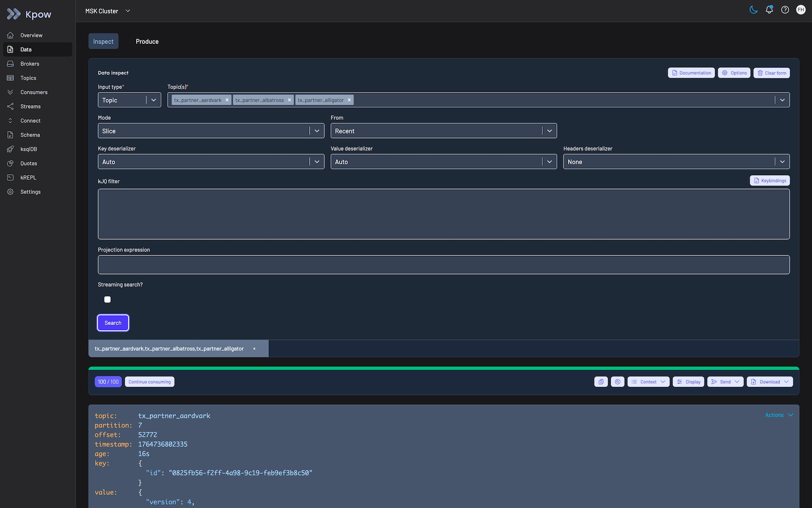The width and height of the screenshot is (812, 508).
Task: Click the search-within-results icon next to copy
Action: [x=618, y=382]
